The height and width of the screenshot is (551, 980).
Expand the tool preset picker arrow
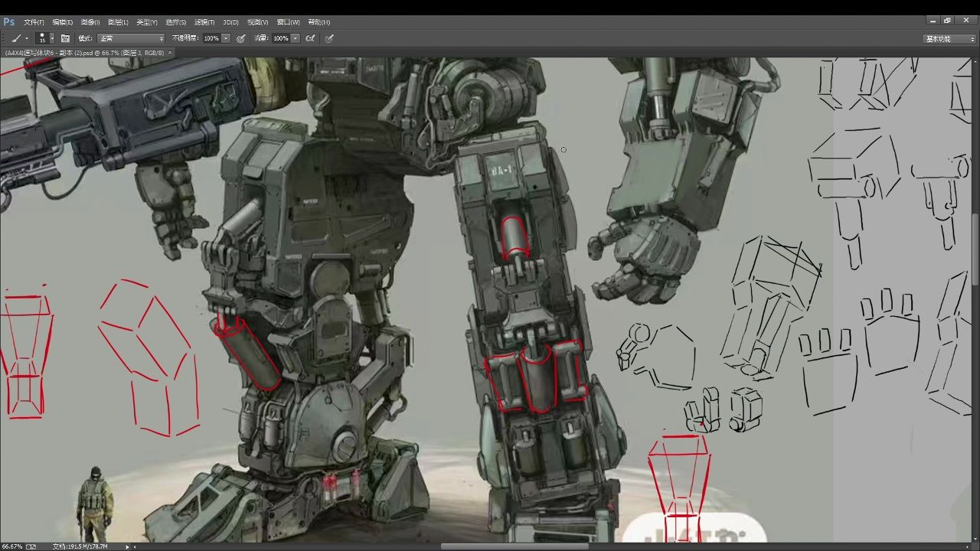tap(26, 38)
